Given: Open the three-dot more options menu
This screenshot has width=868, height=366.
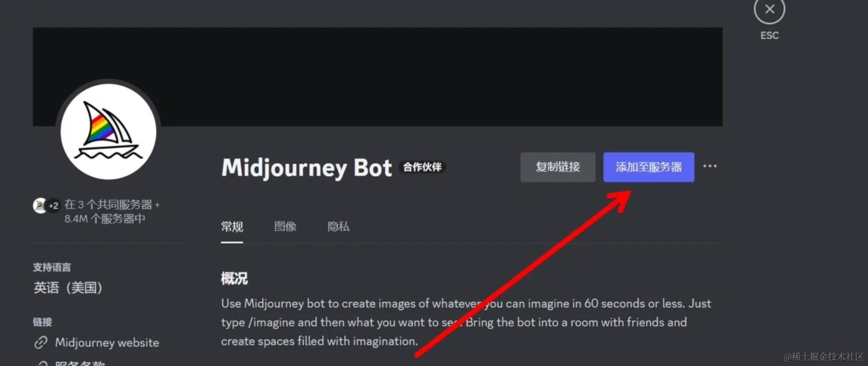Looking at the screenshot, I should tap(710, 166).
